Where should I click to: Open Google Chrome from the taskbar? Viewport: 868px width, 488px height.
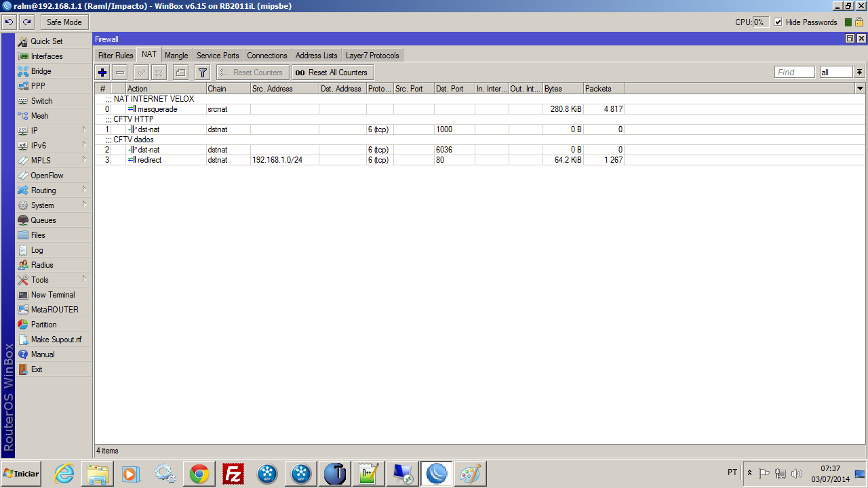[x=199, y=474]
